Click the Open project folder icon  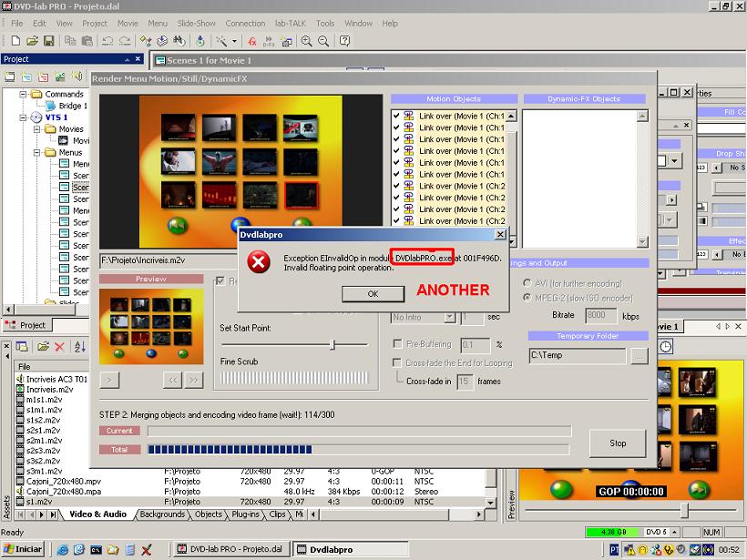tap(32, 41)
